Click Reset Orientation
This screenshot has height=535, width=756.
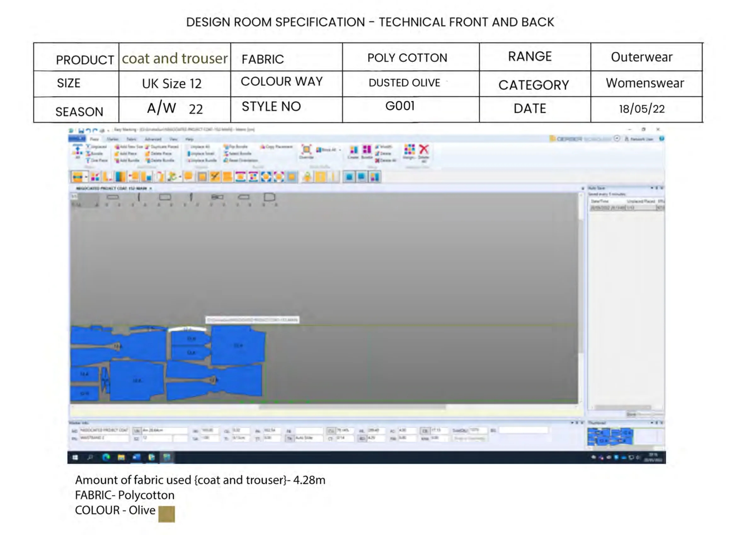241,160
